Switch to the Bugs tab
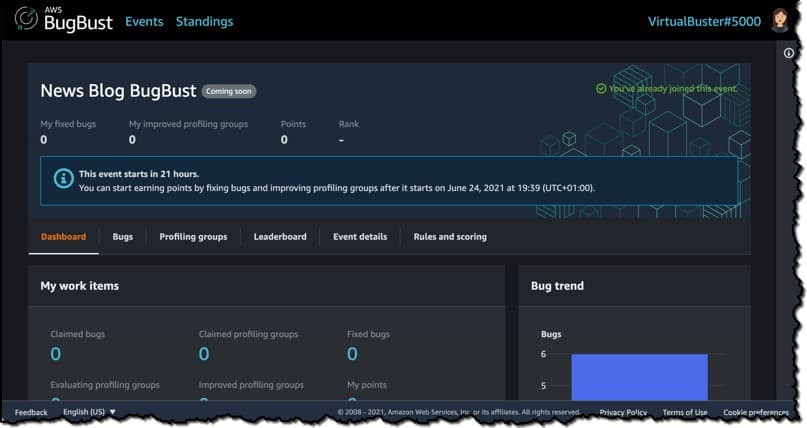The height and width of the screenshot is (428, 807). pyautogui.click(x=123, y=237)
